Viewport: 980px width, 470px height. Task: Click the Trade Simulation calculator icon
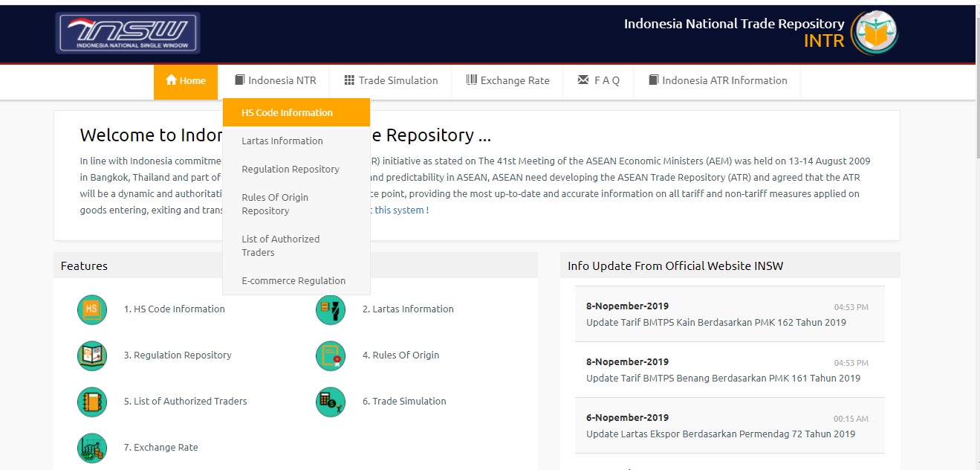pos(331,402)
